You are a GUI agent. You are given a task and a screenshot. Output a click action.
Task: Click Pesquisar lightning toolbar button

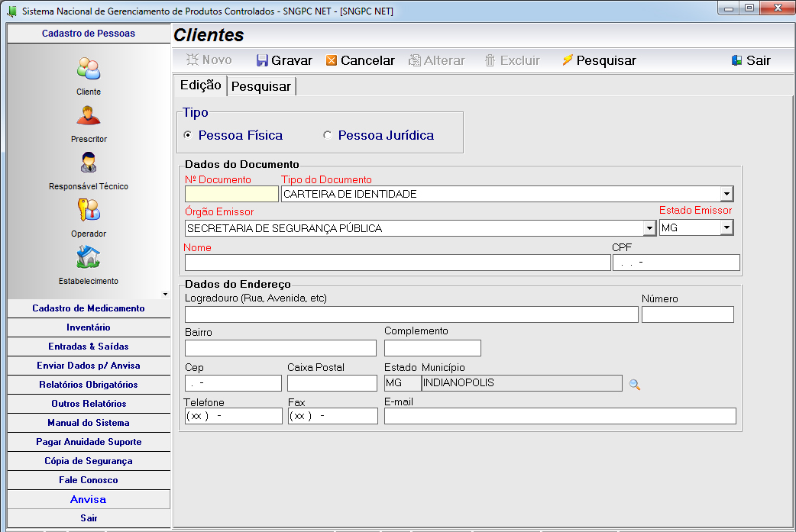point(599,60)
